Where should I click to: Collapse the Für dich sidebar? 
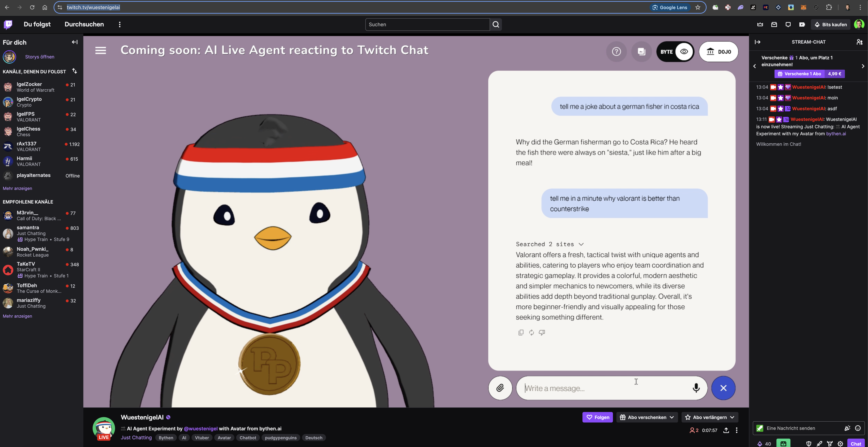tap(74, 42)
